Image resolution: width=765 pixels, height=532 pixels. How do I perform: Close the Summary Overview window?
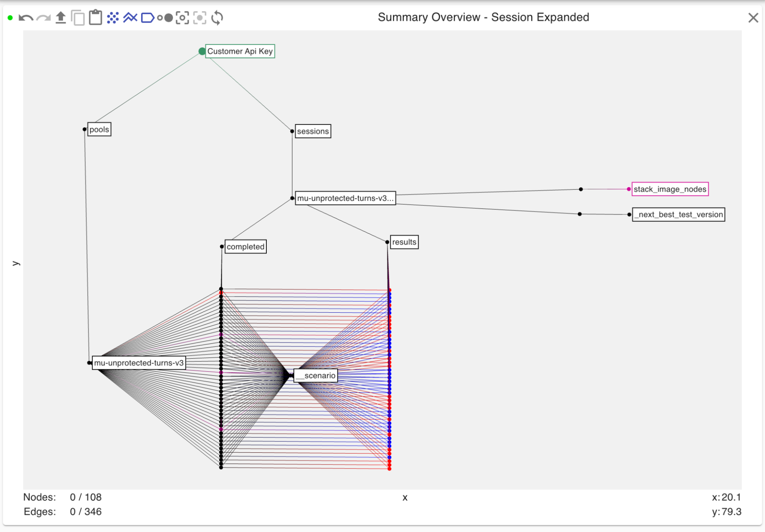tap(753, 18)
